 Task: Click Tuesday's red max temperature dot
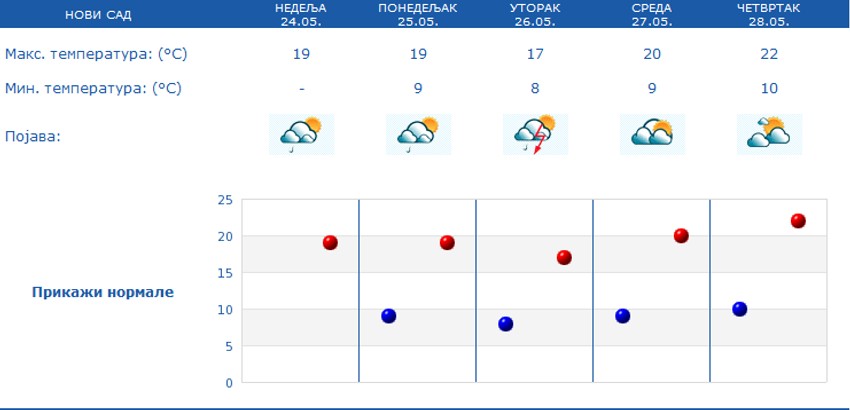tap(564, 257)
